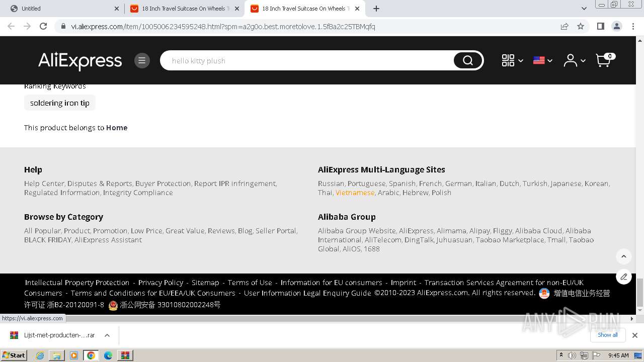
Task: Close the downloads bar
Action: click(x=635, y=335)
